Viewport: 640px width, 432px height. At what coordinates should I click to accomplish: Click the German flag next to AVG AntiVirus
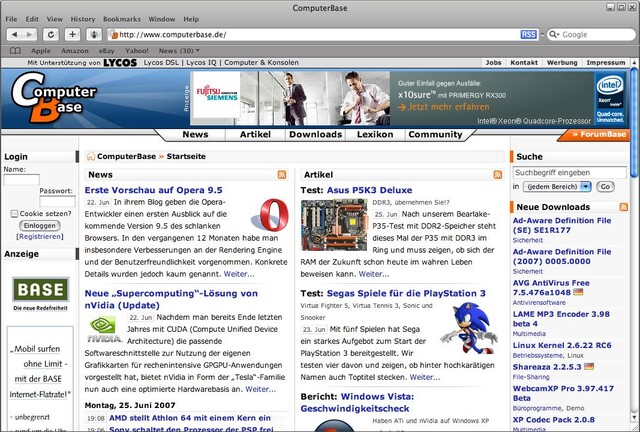[578, 292]
